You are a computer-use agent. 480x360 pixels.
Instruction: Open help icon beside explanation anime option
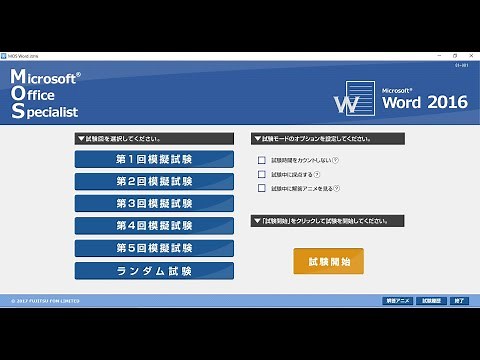pos(337,188)
